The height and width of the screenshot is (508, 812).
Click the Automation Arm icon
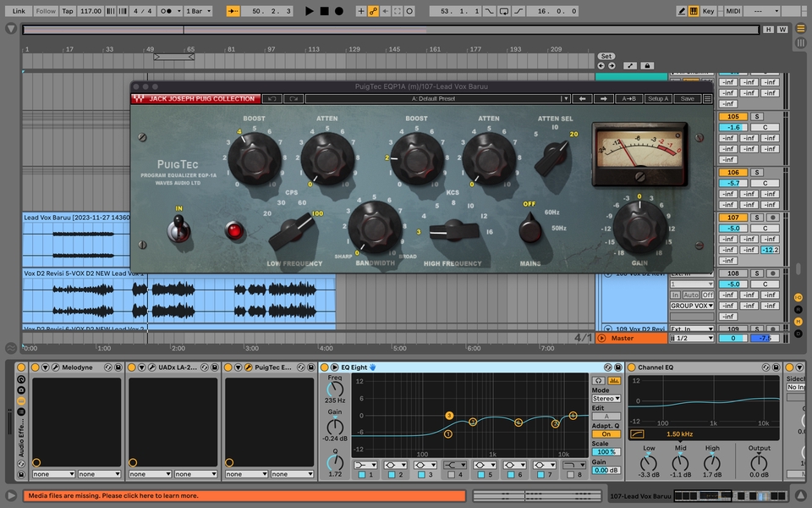(373, 11)
